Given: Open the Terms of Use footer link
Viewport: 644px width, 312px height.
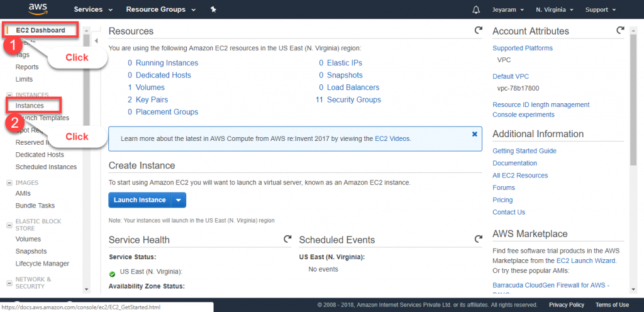Looking at the screenshot, I should [612, 304].
